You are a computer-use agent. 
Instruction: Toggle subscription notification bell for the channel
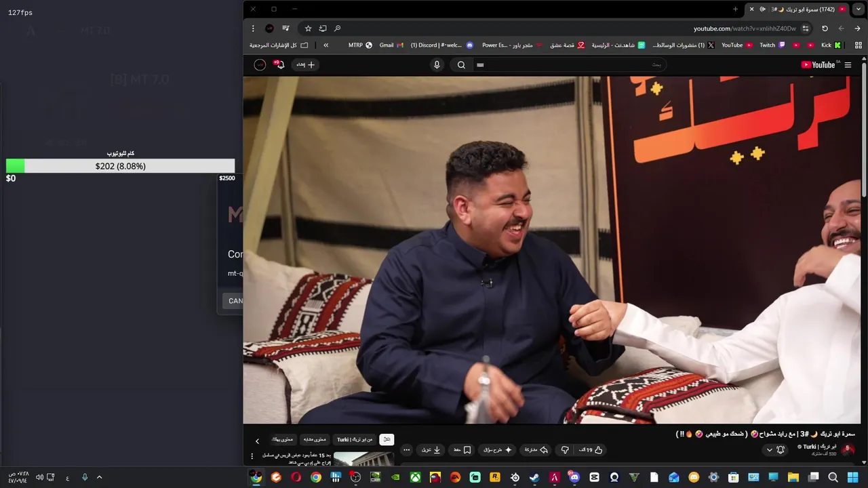781,450
